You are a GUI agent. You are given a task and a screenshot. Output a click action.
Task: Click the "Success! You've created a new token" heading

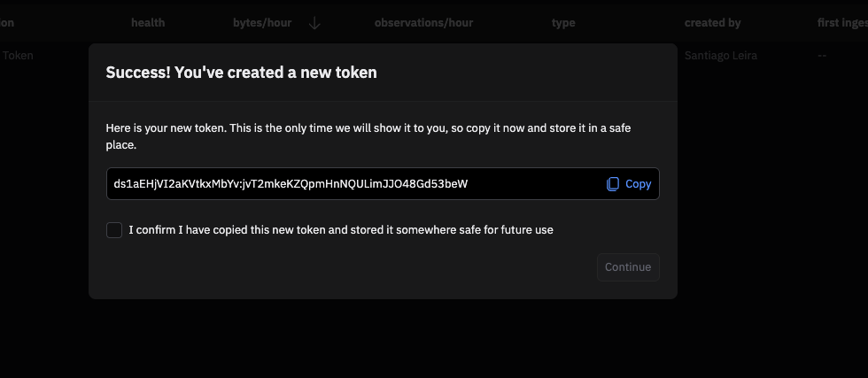[x=241, y=73]
